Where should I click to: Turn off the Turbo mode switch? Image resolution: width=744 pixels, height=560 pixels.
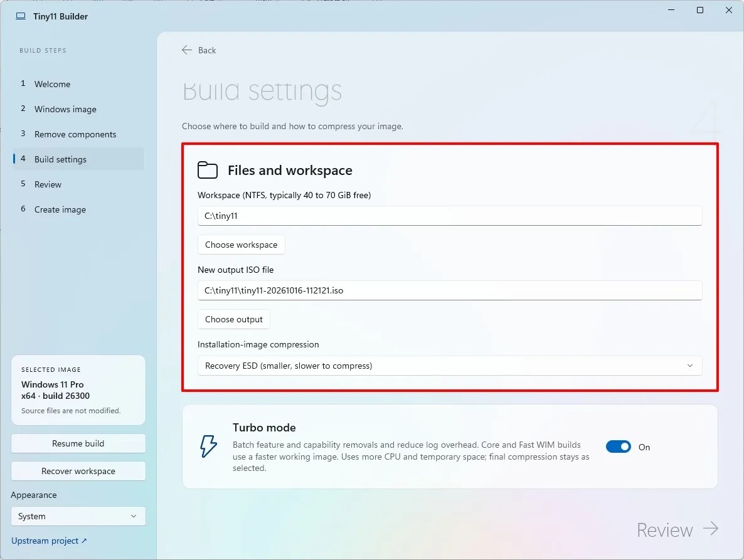[x=619, y=446]
